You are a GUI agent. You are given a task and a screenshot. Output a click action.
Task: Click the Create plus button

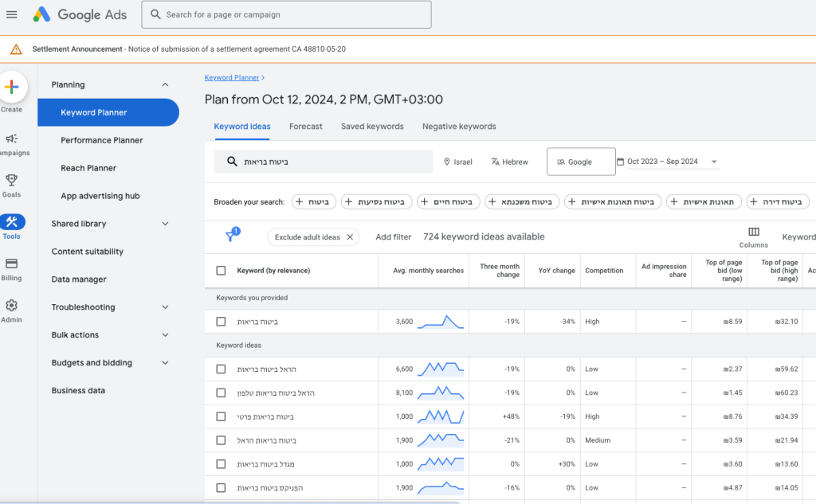11,87
